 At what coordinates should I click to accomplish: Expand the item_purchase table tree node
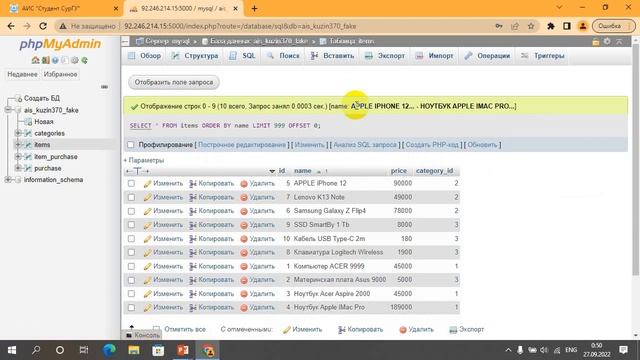18,156
